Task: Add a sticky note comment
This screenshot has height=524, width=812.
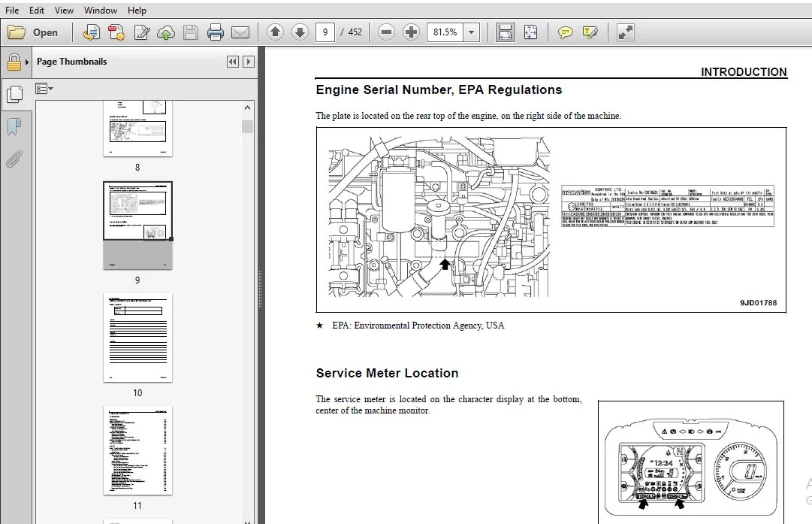Action: (566, 32)
